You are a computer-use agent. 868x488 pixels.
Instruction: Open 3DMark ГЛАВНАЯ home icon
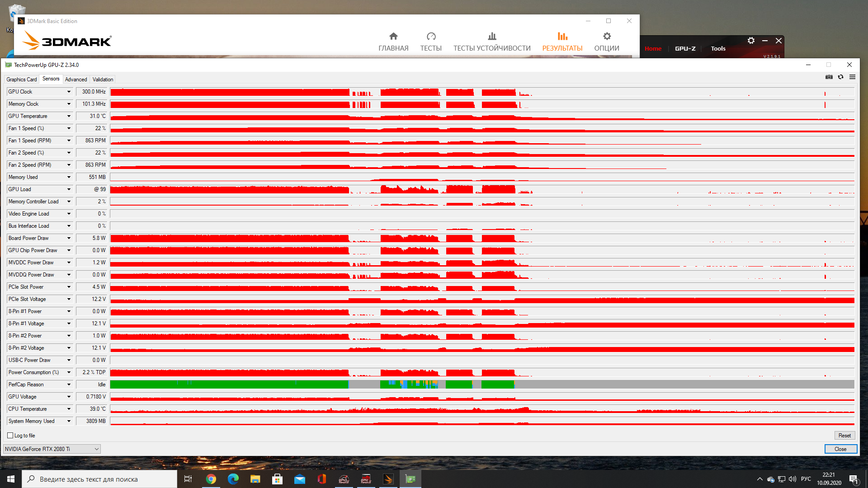pos(393,36)
